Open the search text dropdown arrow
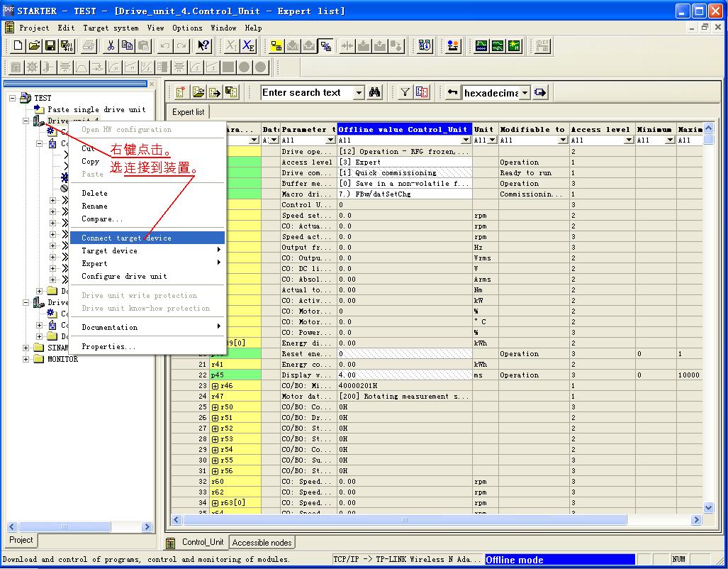Image resolution: width=728 pixels, height=569 pixels. (x=359, y=93)
